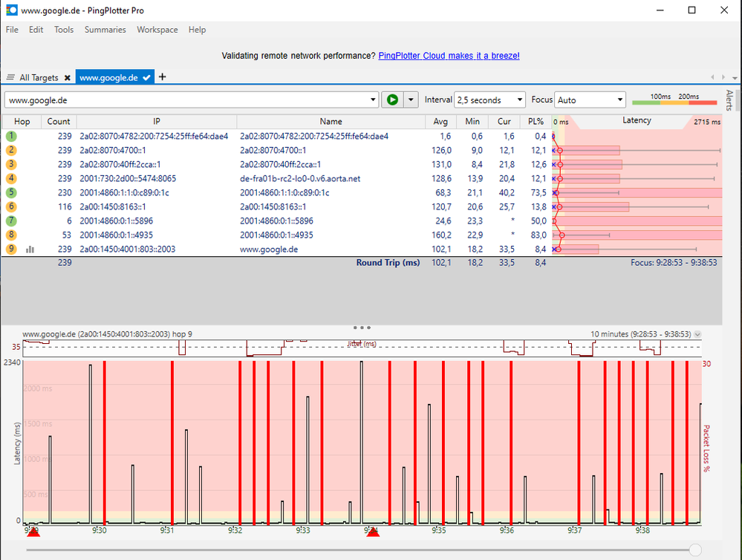Click the Name column header
The width and height of the screenshot is (742, 560).
tap(331, 121)
